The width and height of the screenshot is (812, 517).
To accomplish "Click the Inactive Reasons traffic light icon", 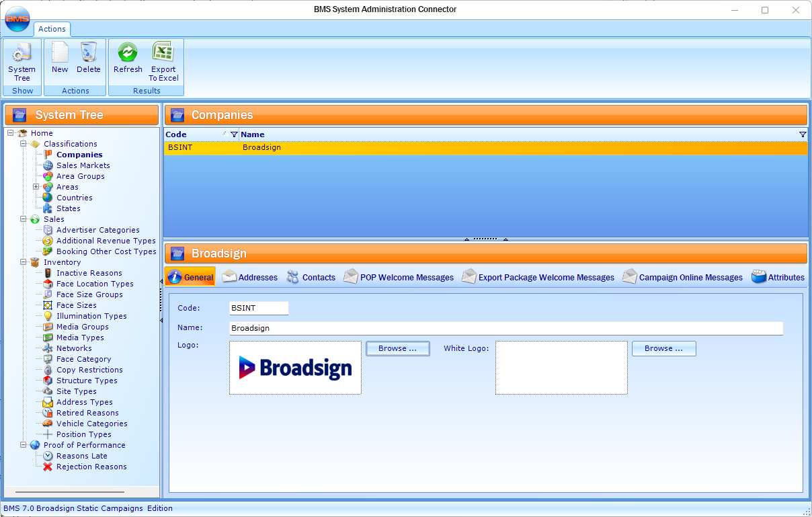I will (48, 273).
